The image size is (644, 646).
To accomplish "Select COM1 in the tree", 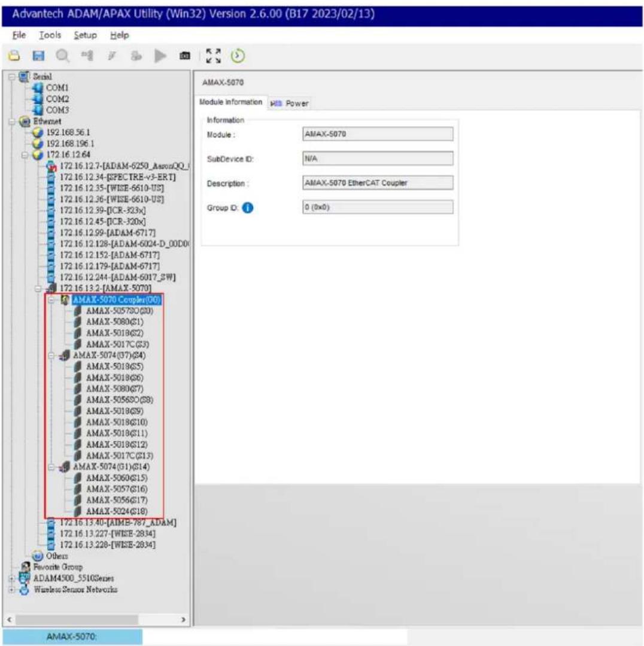I will tap(57, 88).
